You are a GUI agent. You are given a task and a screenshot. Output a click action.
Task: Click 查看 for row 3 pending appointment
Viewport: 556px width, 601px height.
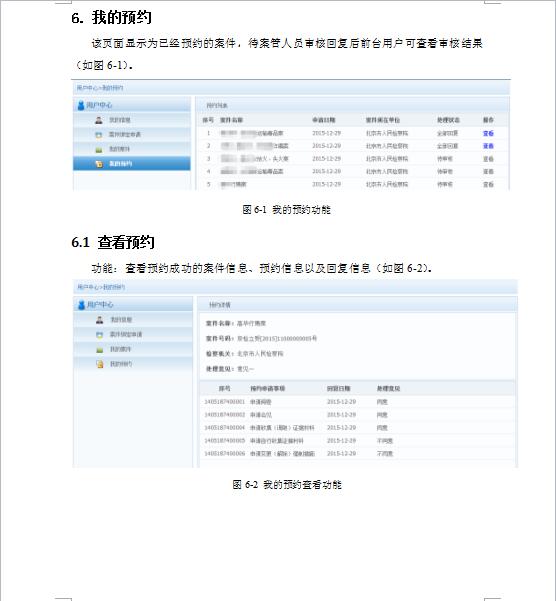pos(488,159)
